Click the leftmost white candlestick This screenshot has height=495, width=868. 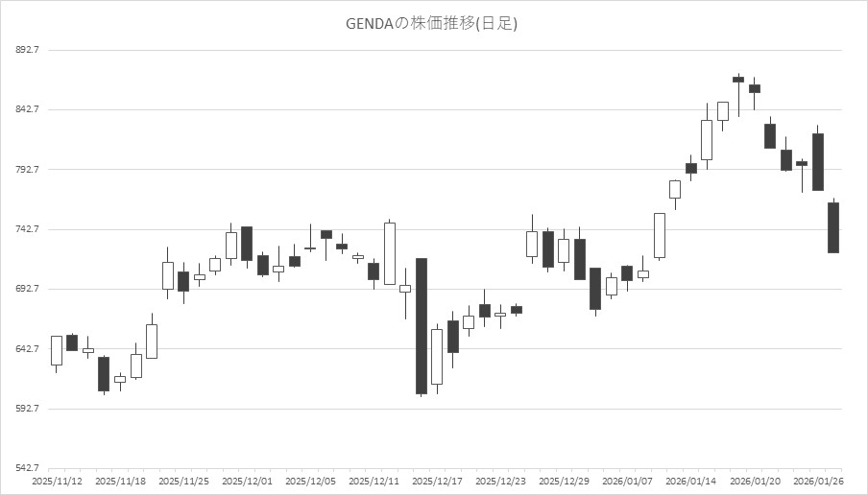pyautogui.click(x=57, y=350)
